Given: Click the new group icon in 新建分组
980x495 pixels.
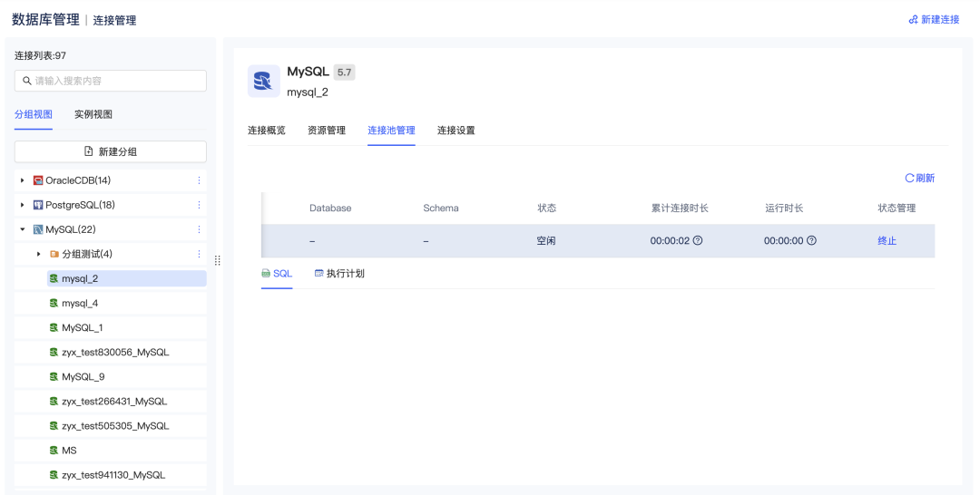Looking at the screenshot, I should pos(89,151).
